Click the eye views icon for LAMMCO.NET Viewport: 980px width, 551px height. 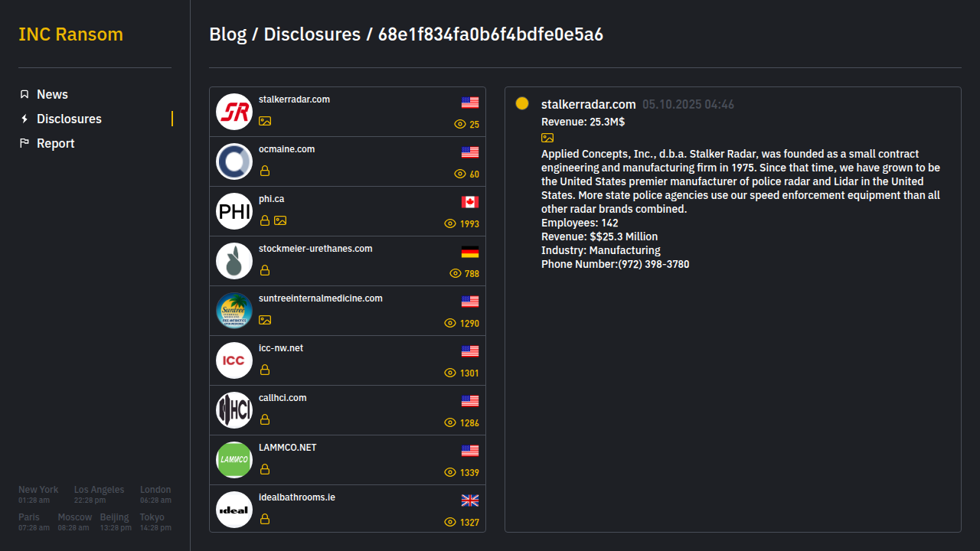pos(450,472)
